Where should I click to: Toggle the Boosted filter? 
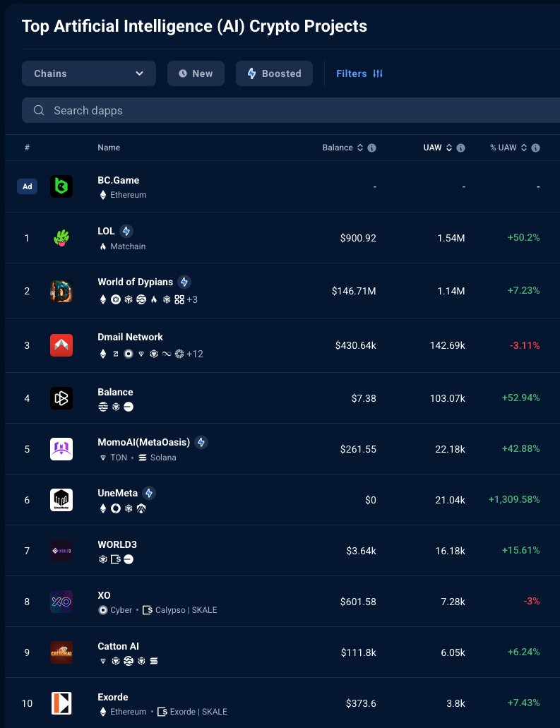tap(275, 73)
